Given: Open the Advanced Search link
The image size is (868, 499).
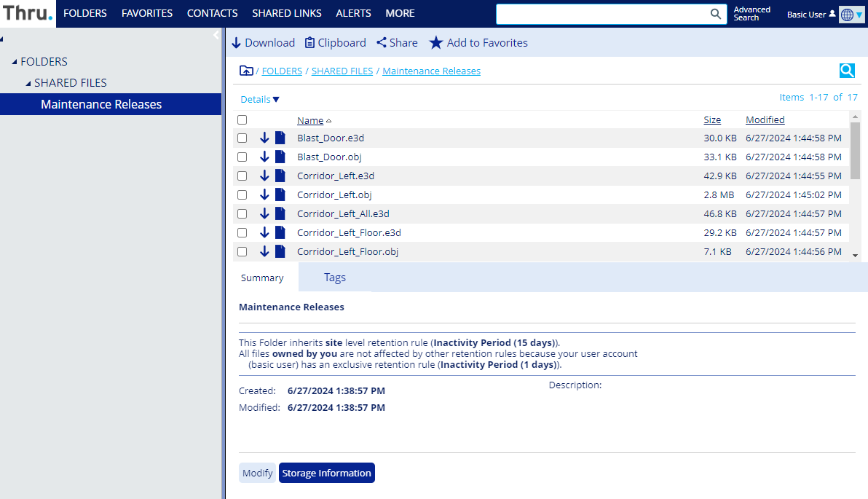Looking at the screenshot, I should click(x=751, y=14).
